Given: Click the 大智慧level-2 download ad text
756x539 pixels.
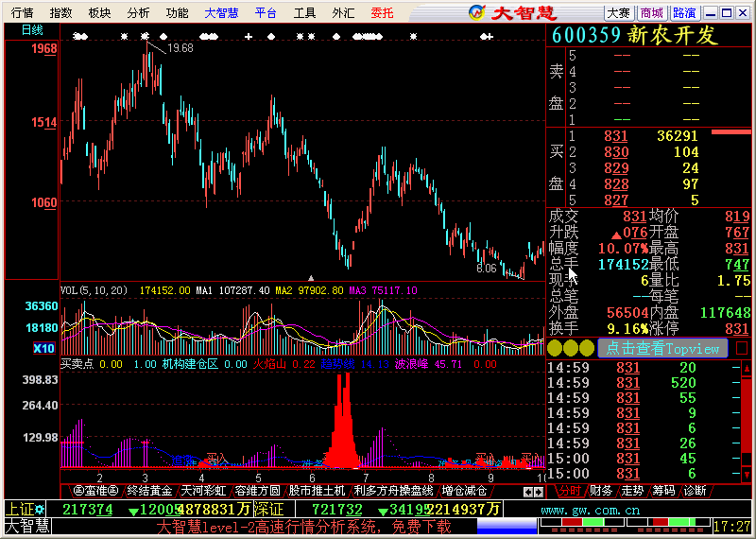Looking at the screenshot, I should [x=303, y=526].
